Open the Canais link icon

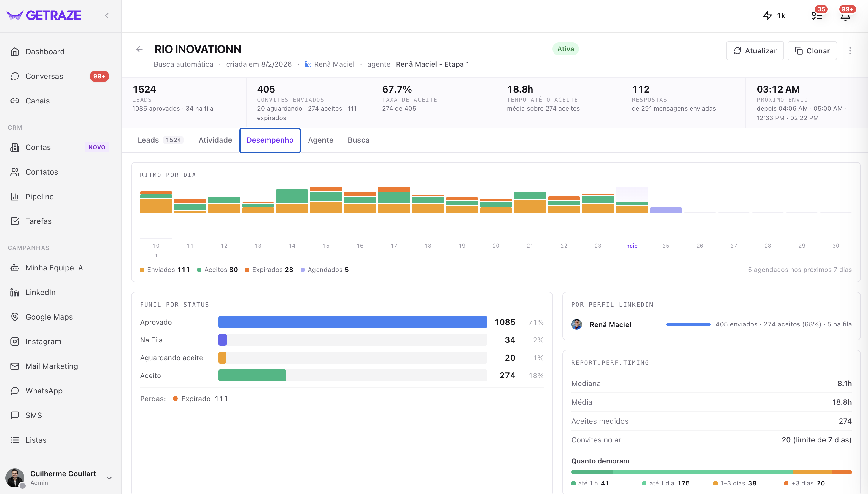(15, 101)
